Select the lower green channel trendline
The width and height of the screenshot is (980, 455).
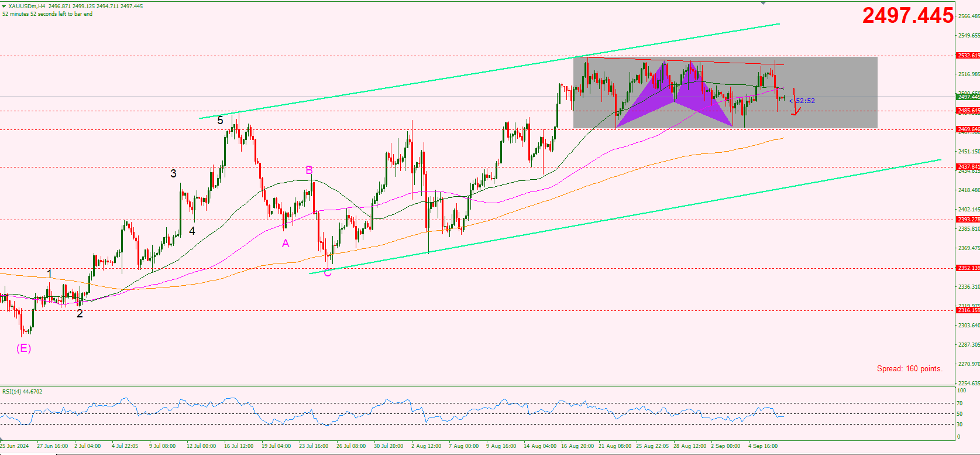(625, 217)
